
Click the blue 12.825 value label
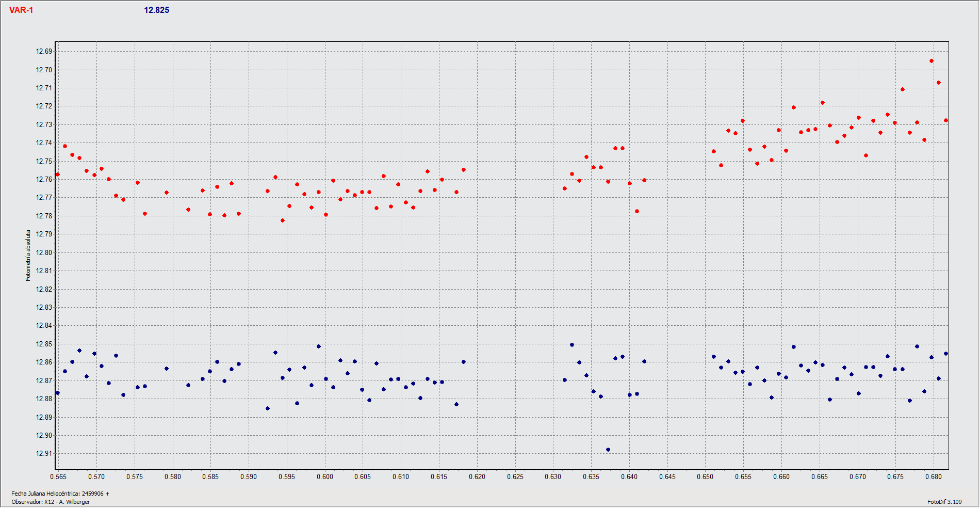pos(156,10)
